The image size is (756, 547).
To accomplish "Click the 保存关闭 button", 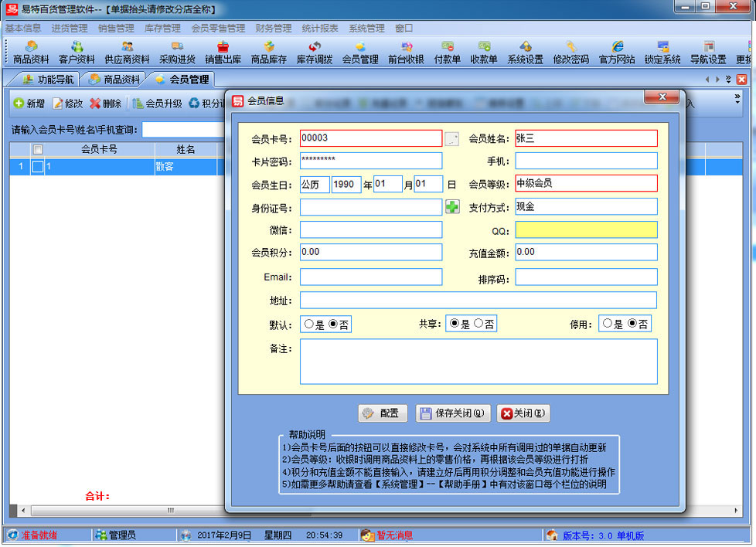I will point(453,413).
